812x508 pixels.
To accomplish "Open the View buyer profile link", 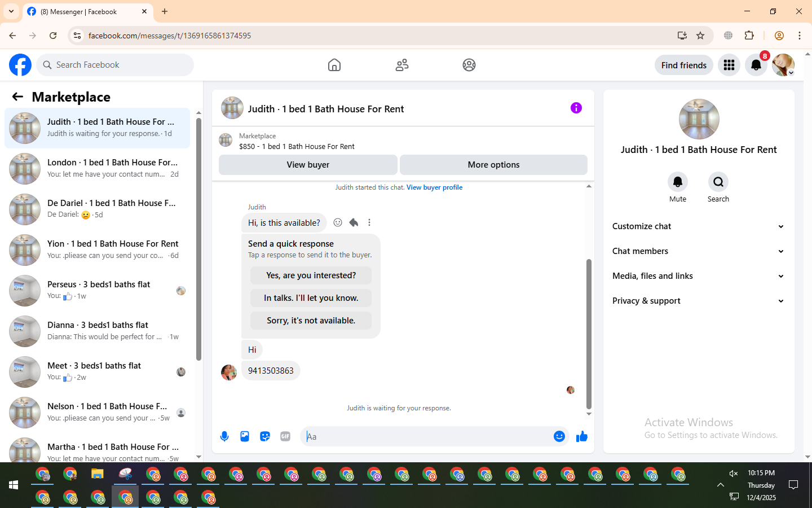I will 434,187.
